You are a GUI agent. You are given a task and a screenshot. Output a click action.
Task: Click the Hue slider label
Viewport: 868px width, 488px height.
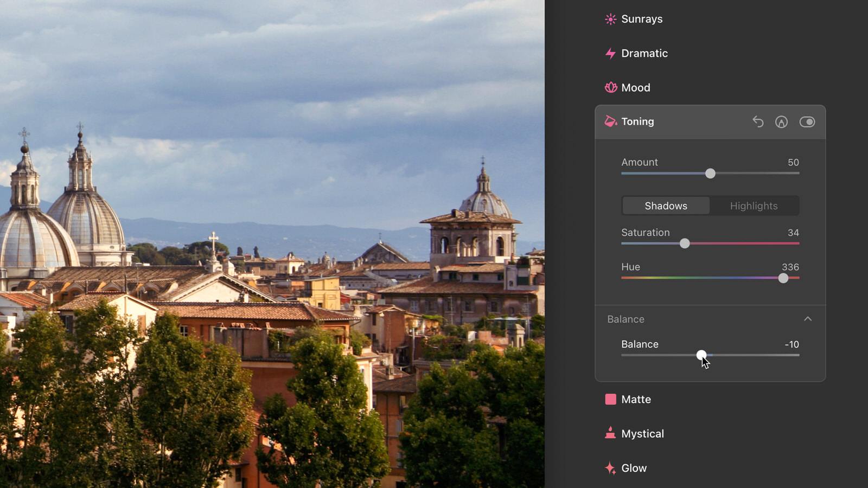[631, 267]
